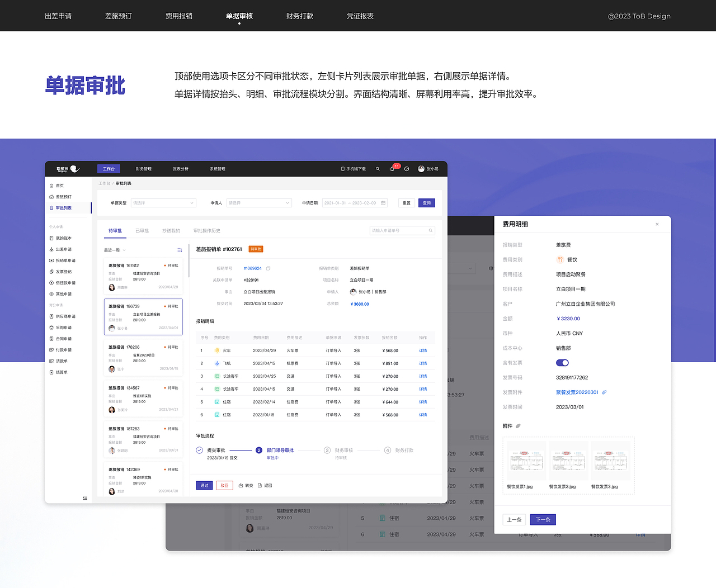Click 下一条 in the 费用明细 panel
Image resolution: width=716 pixels, height=588 pixels.
tap(543, 520)
